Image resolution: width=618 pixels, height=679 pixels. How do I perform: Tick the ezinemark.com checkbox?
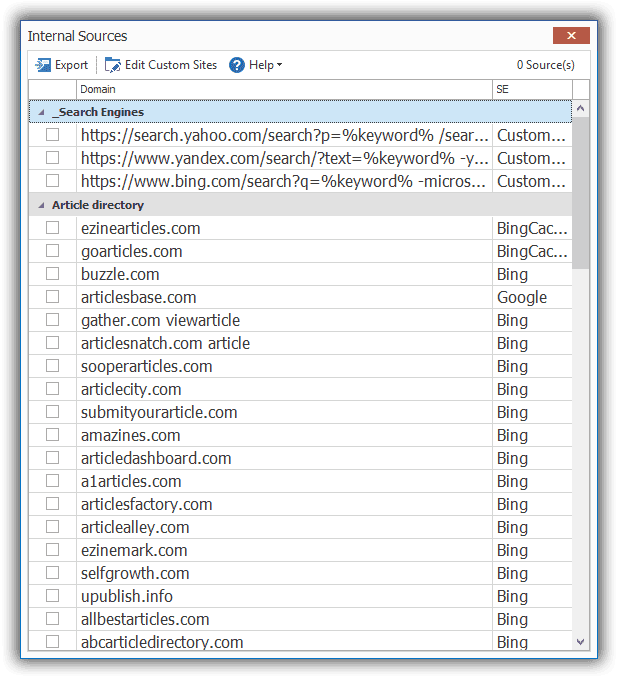tap(52, 550)
